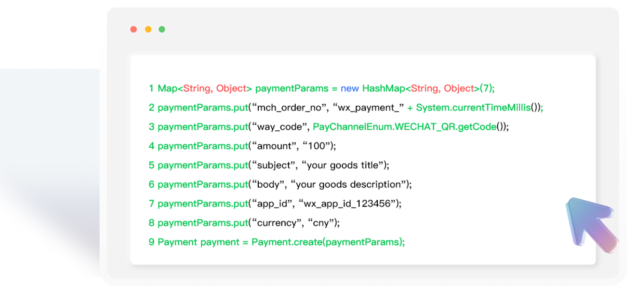Click line number 5 in the code

pyautogui.click(x=151, y=165)
